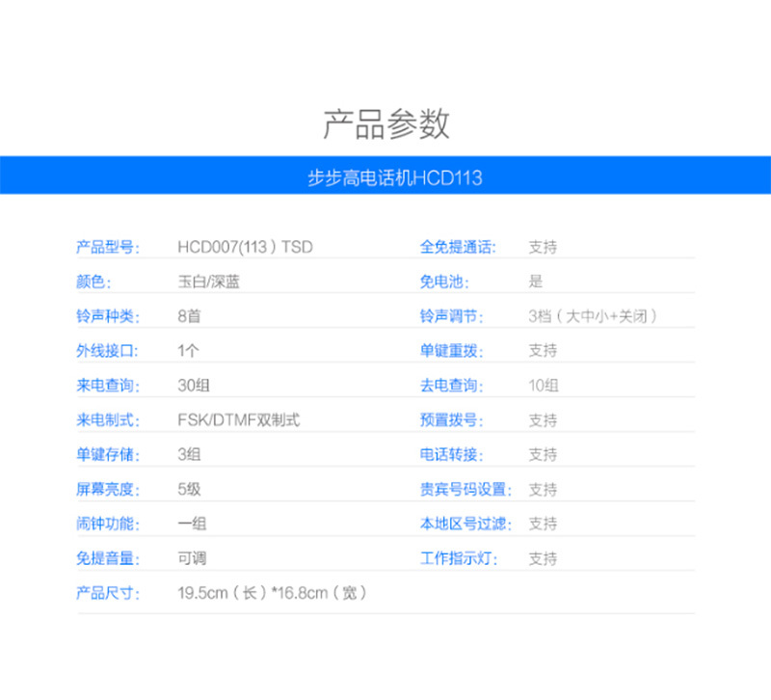
Task: Select the 产品尺寸 label
Action: pos(108,593)
